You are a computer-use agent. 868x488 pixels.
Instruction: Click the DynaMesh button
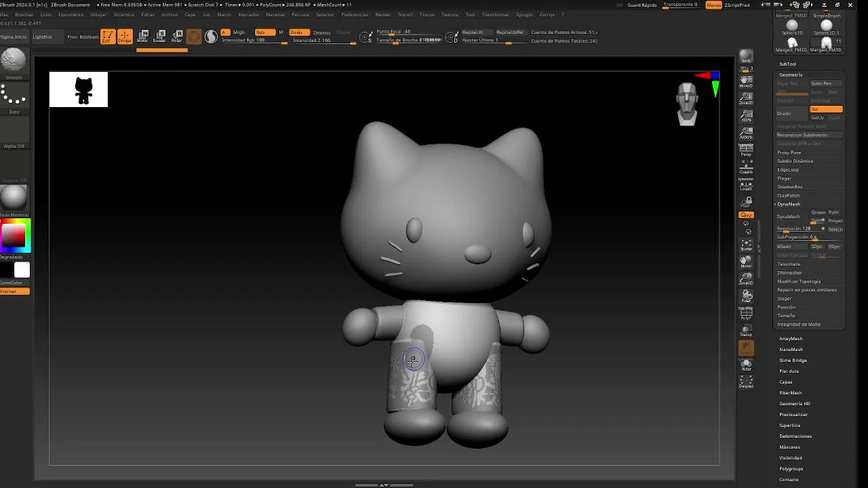792,216
